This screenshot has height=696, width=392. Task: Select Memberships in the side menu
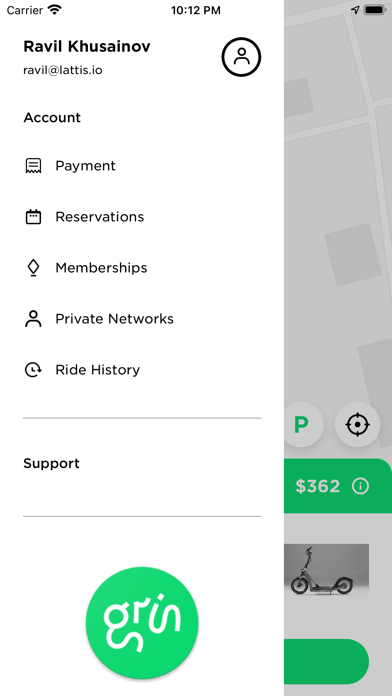142,268
